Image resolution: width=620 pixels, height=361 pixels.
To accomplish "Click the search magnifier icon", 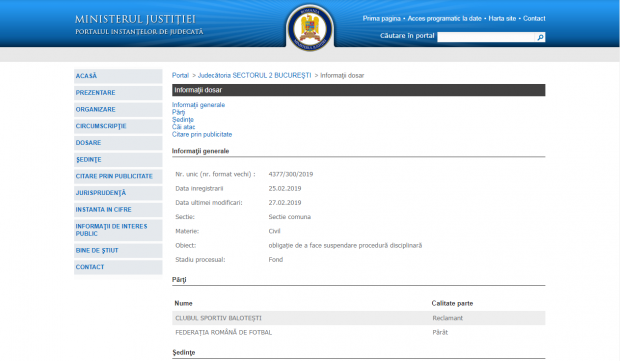I will click(540, 37).
